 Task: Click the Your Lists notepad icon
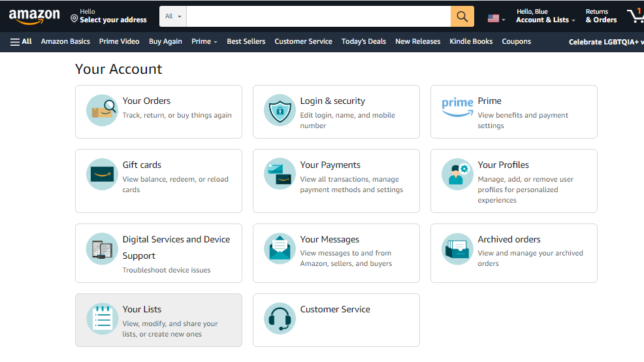click(x=103, y=319)
